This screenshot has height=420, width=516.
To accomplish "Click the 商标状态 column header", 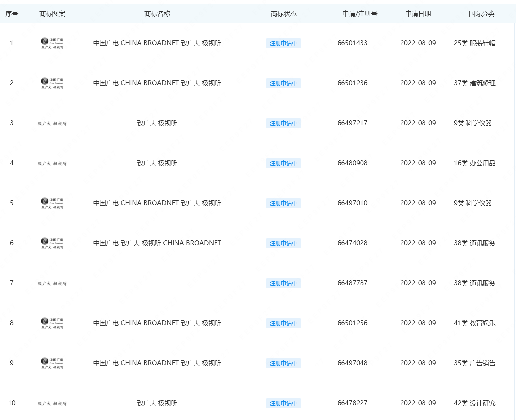I will coord(283,14).
